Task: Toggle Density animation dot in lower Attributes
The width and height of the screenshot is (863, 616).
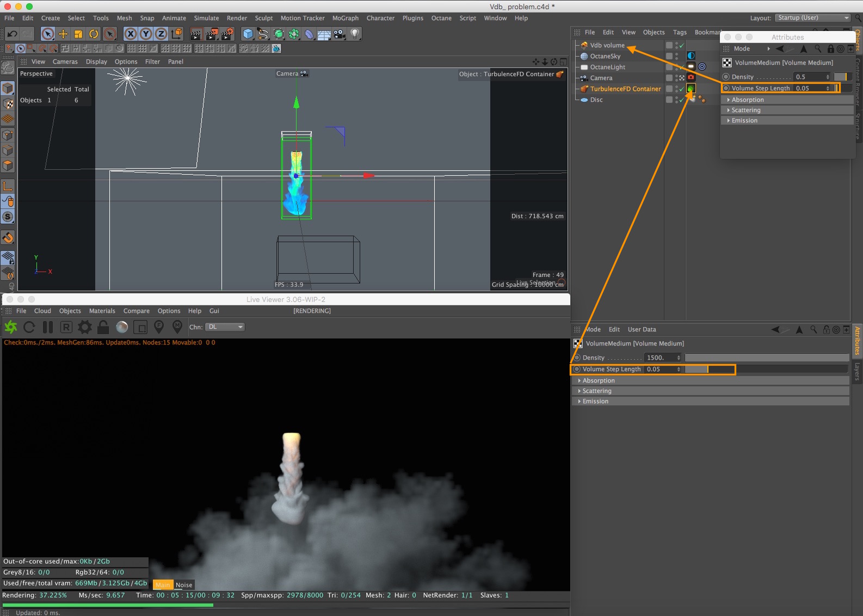Action: pos(577,358)
